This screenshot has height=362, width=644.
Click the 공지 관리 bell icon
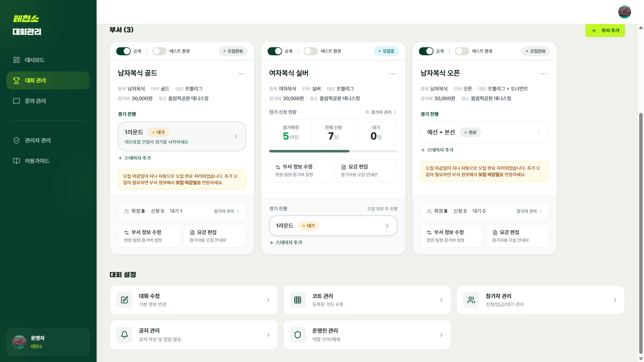point(124,335)
